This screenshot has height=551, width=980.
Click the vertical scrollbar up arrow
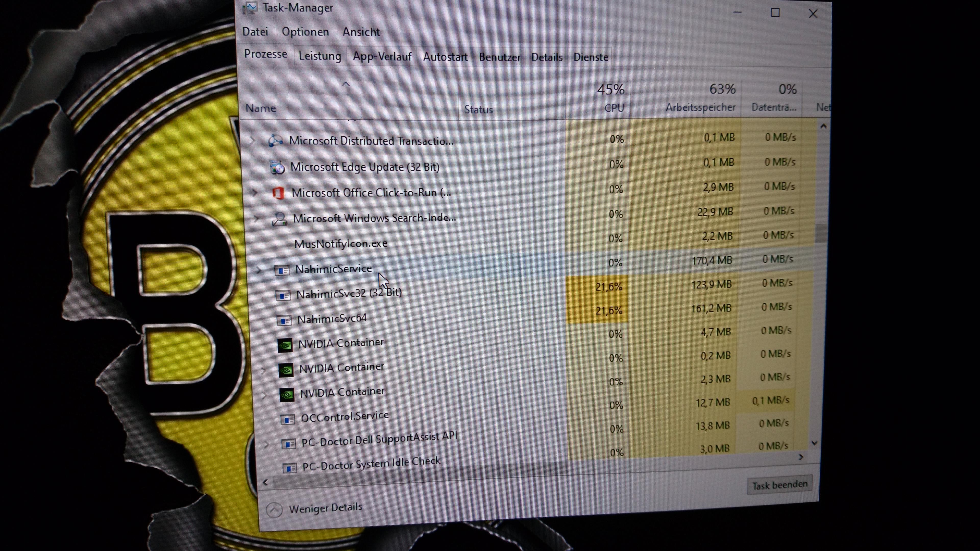[x=823, y=126]
